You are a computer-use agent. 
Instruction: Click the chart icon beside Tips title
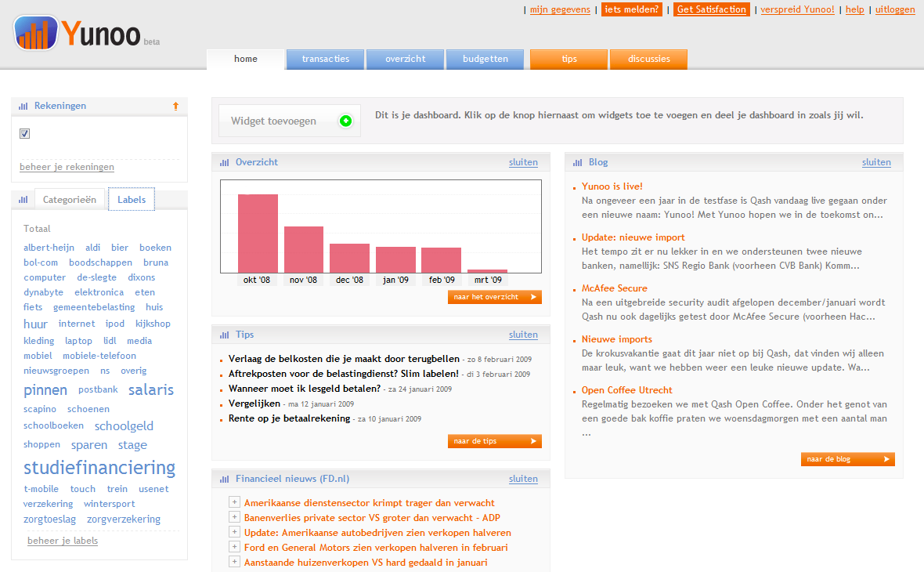[225, 335]
